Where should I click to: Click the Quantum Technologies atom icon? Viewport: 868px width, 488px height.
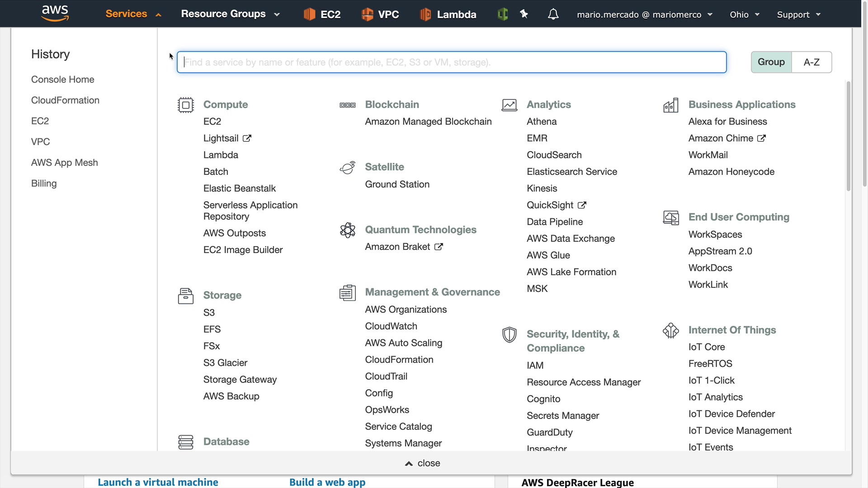point(348,230)
